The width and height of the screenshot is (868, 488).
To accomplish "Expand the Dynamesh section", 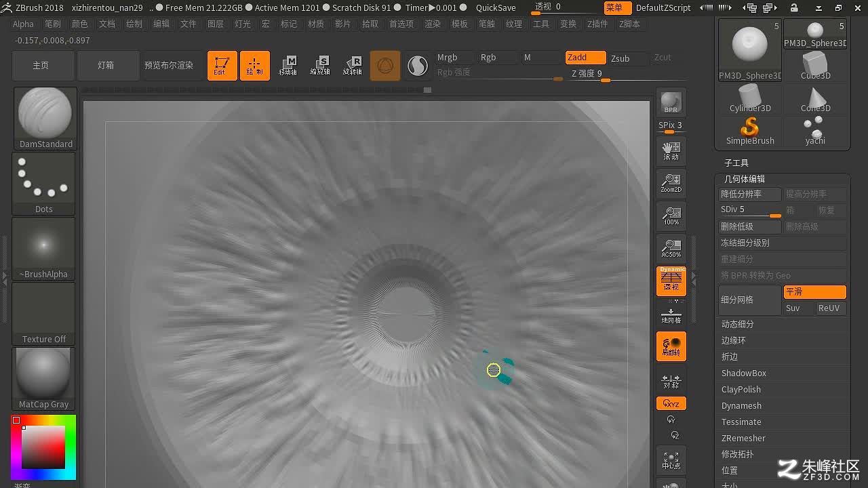I will coord(741,406).
